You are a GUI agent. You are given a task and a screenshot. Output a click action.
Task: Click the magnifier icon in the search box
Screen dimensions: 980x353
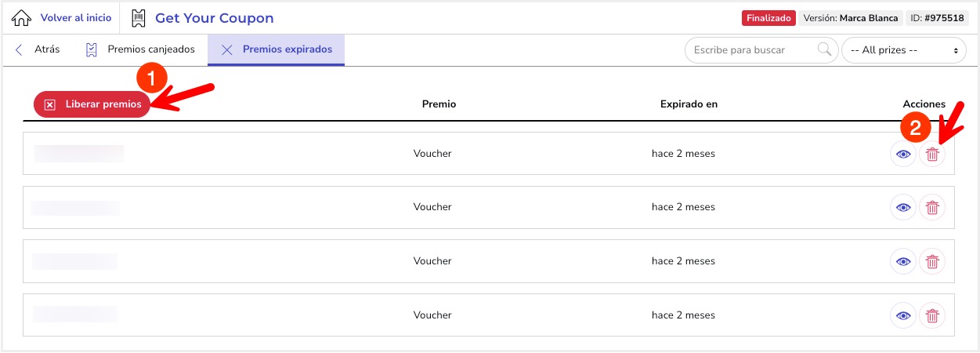pos(824,49)
